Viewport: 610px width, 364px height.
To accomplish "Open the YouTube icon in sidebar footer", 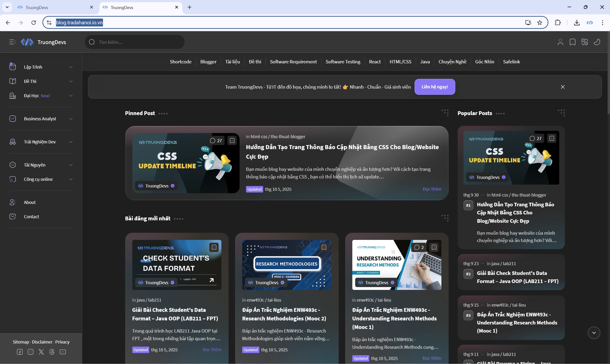I will tap(62, 352).
